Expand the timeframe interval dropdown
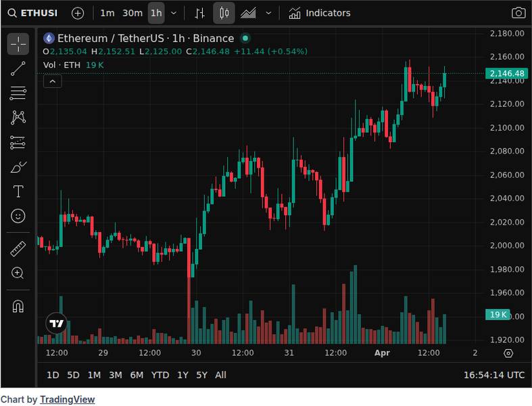 pyautogui.click(x=173, y=14)
